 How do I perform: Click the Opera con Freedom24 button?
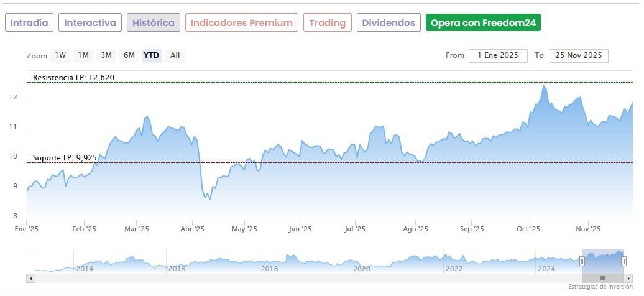click(483, 23)
